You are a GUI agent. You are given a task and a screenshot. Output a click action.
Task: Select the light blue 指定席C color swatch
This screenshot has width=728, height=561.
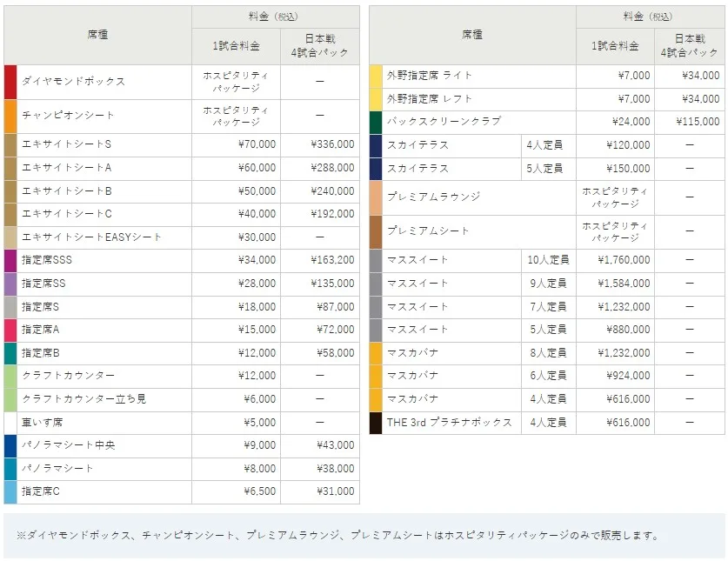10,491
